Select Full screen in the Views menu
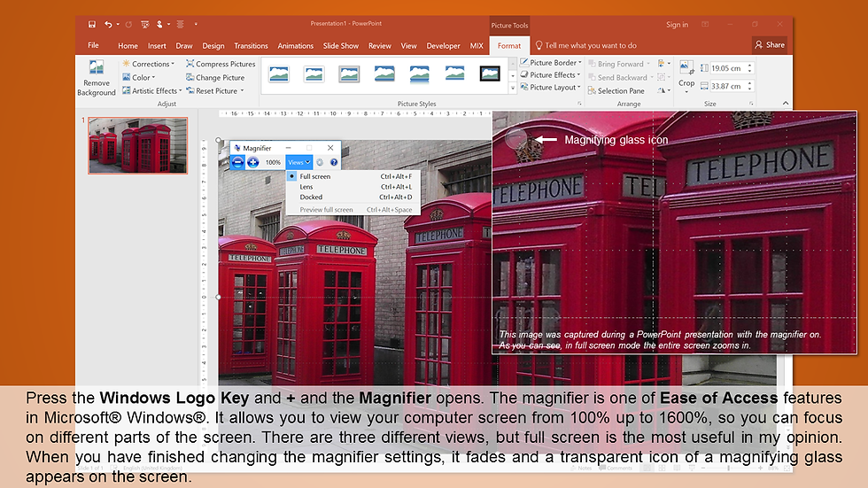 pos(353,176)
